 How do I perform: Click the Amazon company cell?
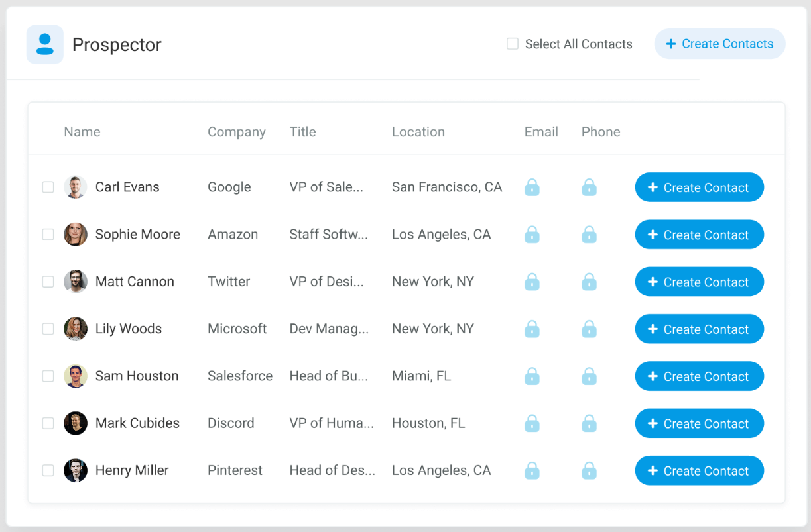(x=233, y=234)
